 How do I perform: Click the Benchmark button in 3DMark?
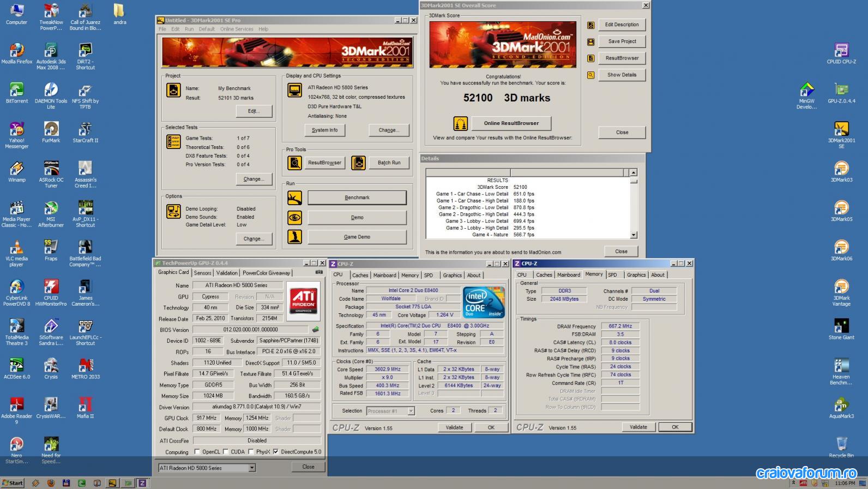(357, 198)
